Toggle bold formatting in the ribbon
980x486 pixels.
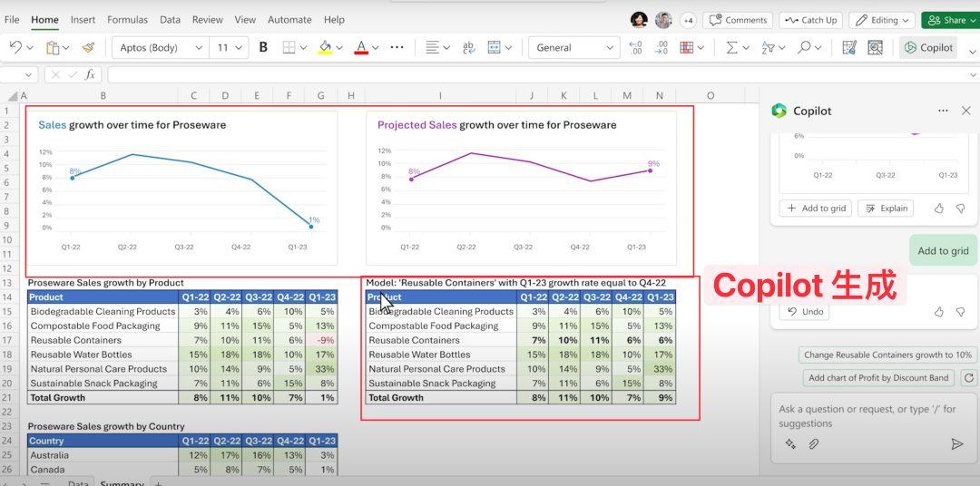coord(263,47)
